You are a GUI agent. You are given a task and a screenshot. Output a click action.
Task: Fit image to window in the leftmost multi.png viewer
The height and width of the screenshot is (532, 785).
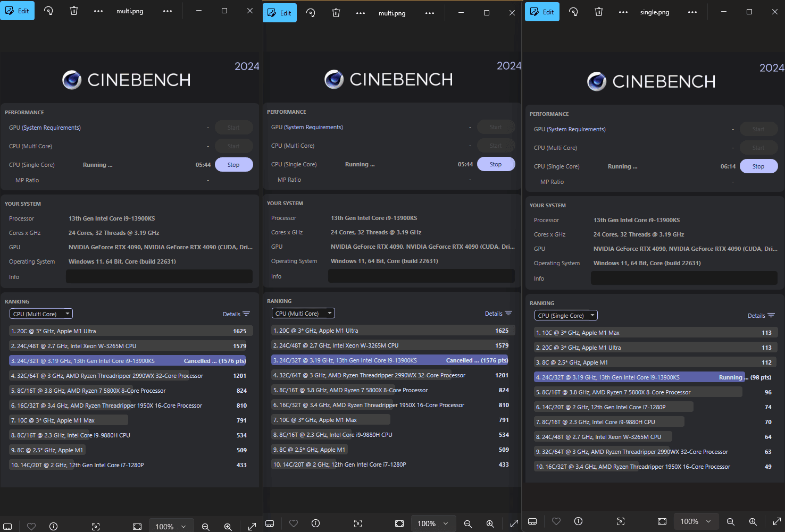tap(137, 526)
